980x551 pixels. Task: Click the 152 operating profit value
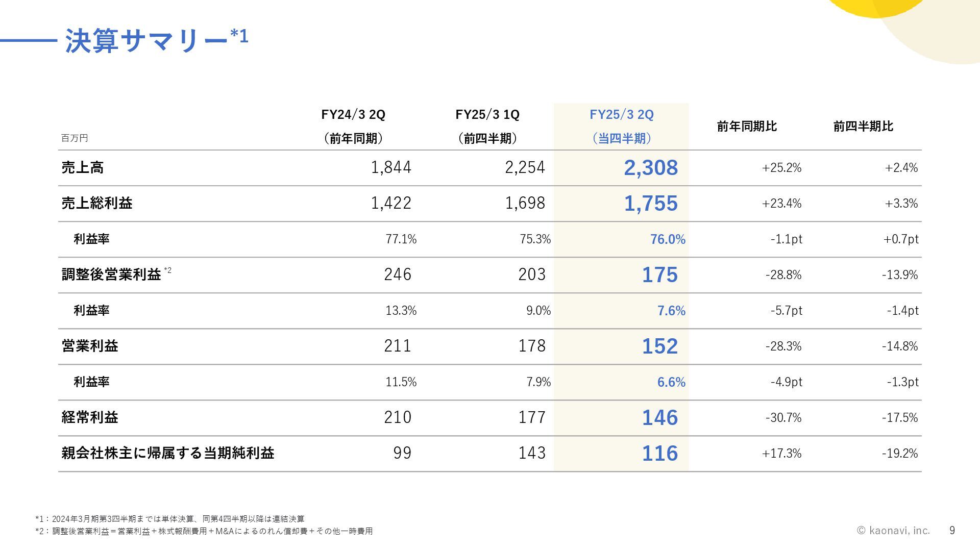[x=659, y=346]
